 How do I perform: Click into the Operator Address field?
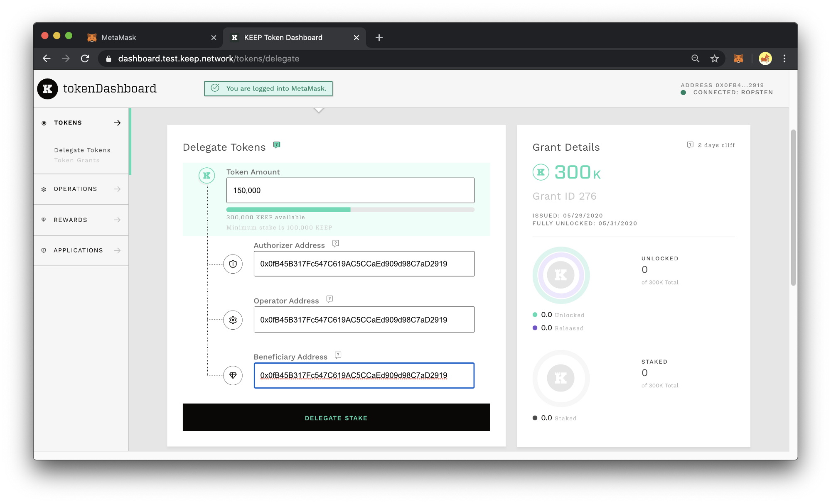pyautogui.click(x=364, y=320)
